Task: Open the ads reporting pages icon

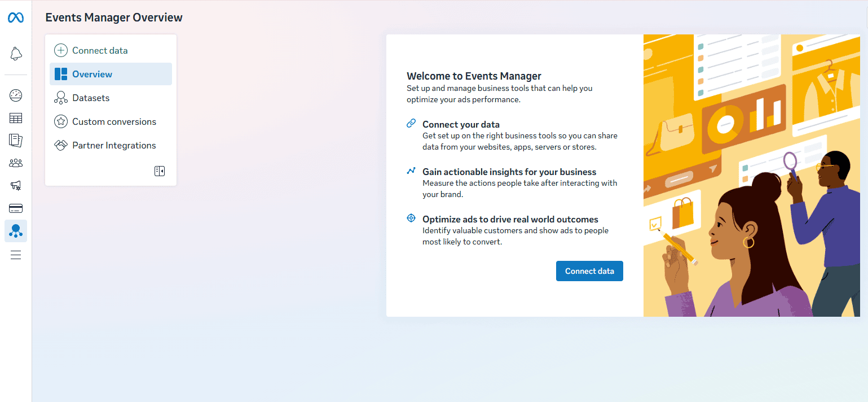Action: (16, 141)
